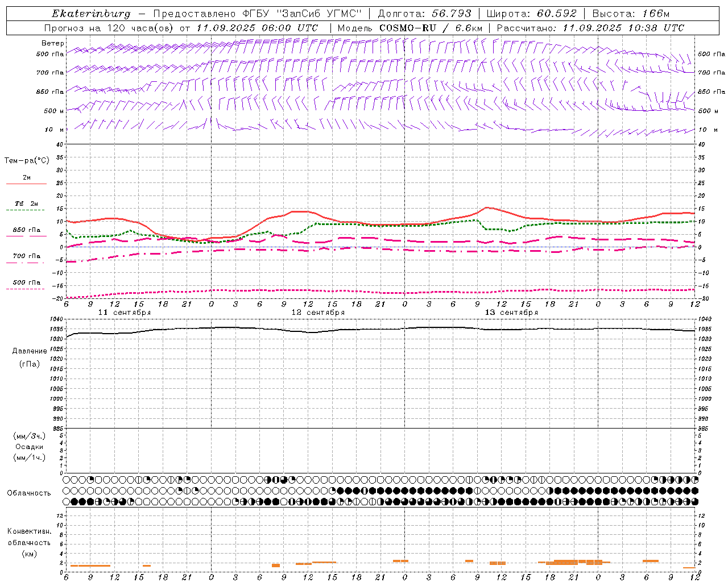Click the '500 гПа' temperature legend label
728x582 pixels.
(x=27, y=282)
